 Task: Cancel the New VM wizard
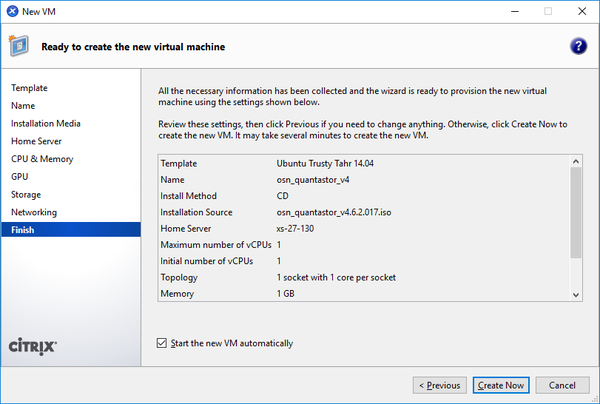562,385
